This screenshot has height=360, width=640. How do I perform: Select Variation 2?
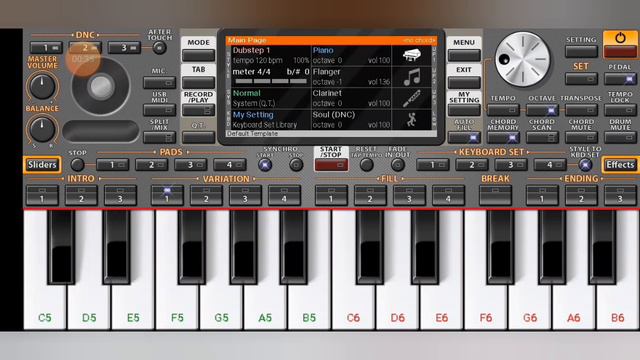click(206, 195)
